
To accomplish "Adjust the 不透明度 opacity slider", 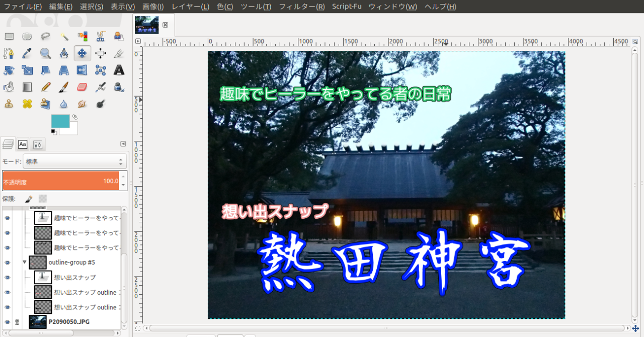I will [60, 181].
